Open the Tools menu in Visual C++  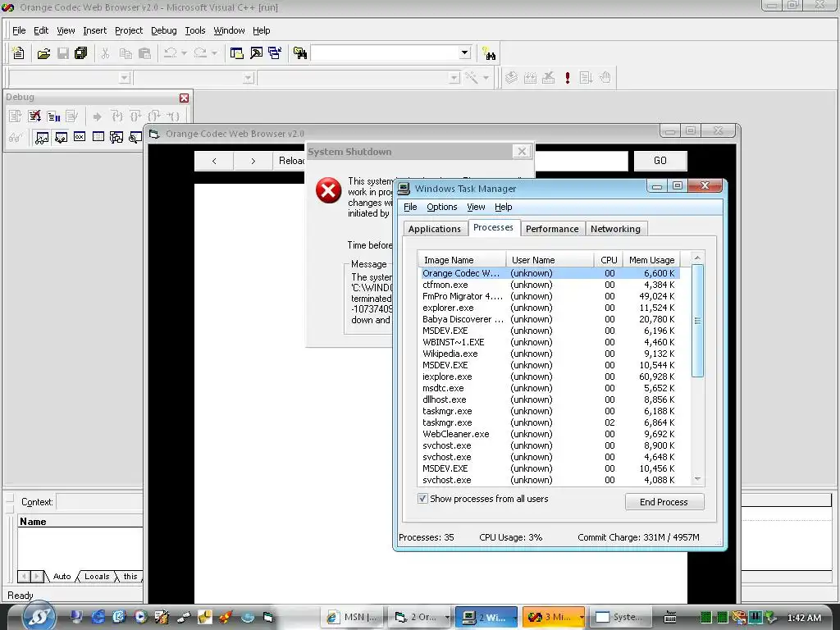[x=195, y=30]
